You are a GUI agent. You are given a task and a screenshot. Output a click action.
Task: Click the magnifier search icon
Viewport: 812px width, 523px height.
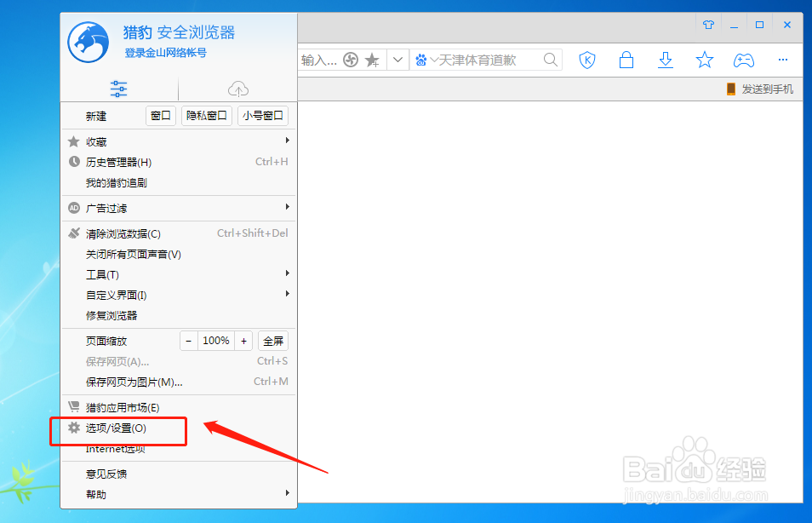pyautogui.click(x=551, y=60)
